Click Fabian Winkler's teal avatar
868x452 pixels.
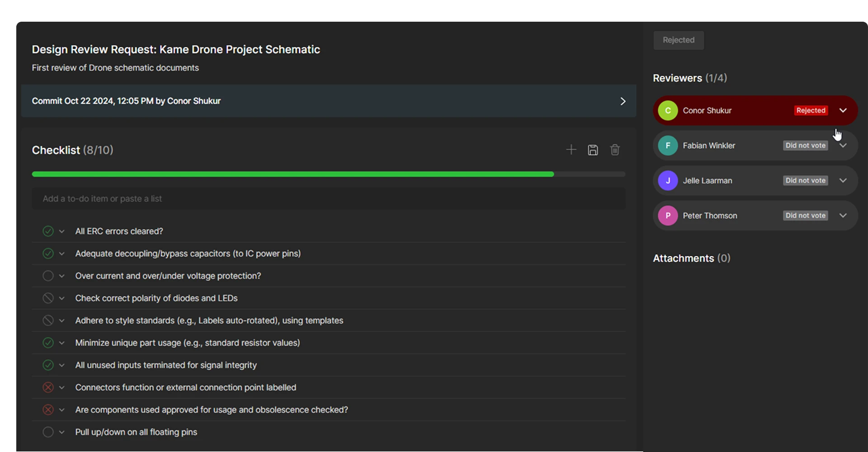point(668,146)
